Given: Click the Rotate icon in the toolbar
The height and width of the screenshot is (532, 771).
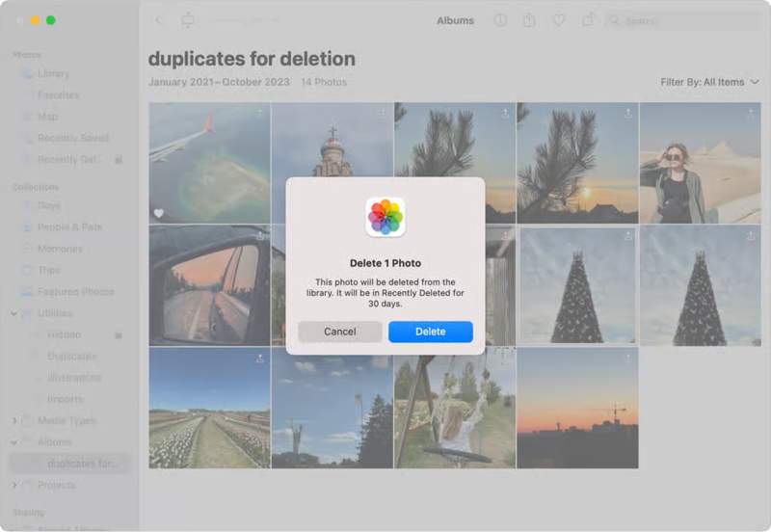Looking at the screenshot, I should pyautogui.click(x=588, y=20).
